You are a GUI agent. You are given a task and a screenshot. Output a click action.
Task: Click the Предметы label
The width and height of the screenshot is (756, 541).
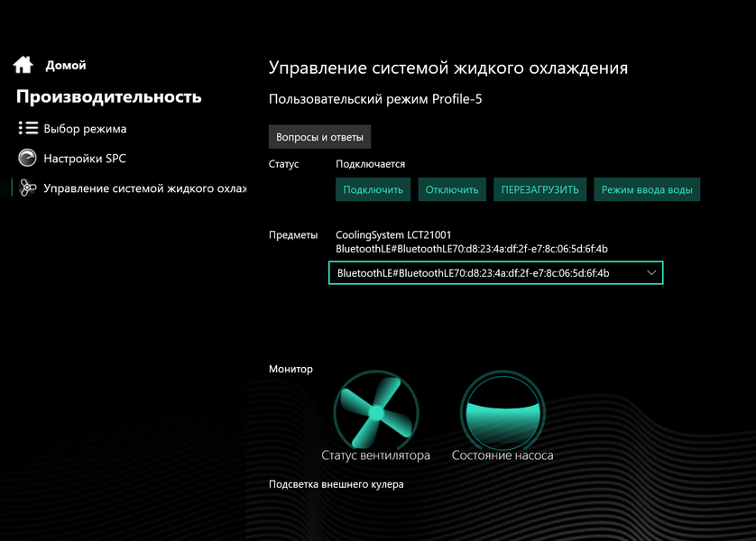pyautogui.click(x=293, y=235)
